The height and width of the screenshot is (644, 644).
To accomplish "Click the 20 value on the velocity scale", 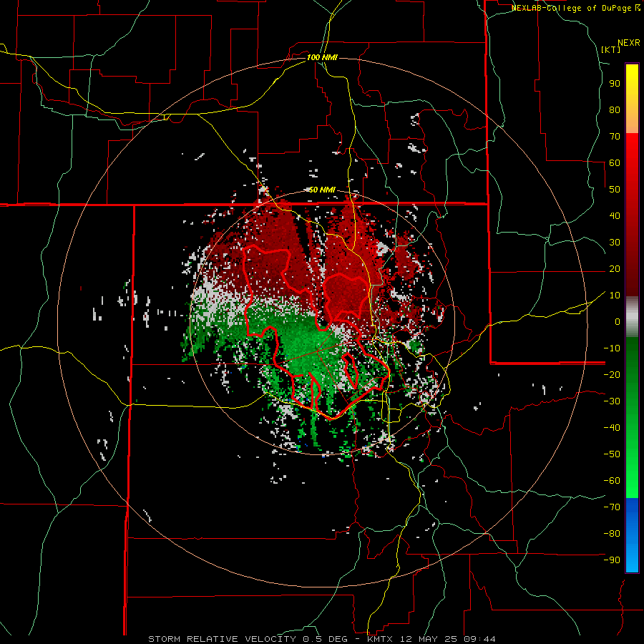I will coord(615,268).
